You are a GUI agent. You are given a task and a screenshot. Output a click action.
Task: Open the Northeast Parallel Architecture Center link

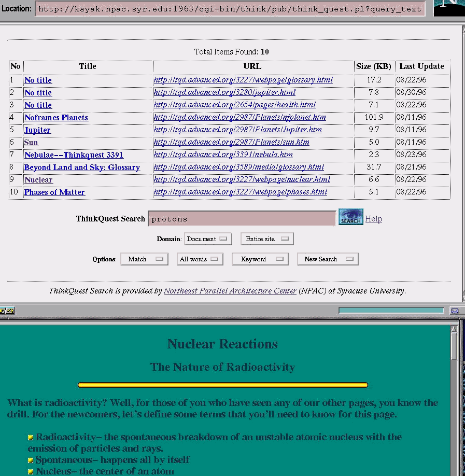230,291
